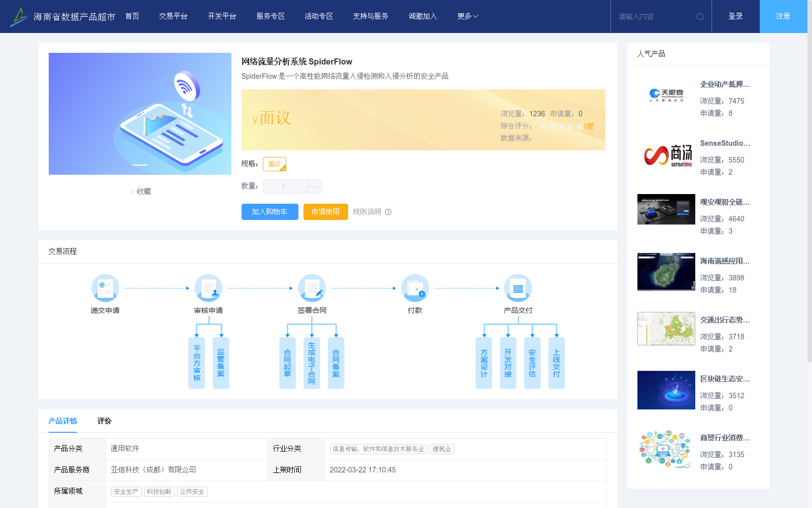Open the 规则说明 link
The height and width of the screenshot is (508, 812).
click(x=367, y=212)
